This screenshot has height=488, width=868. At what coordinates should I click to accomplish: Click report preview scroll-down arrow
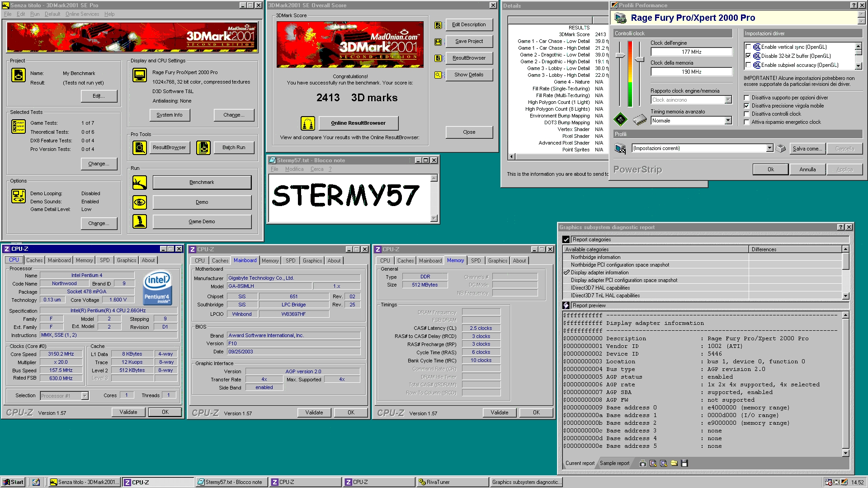[846, 453]
